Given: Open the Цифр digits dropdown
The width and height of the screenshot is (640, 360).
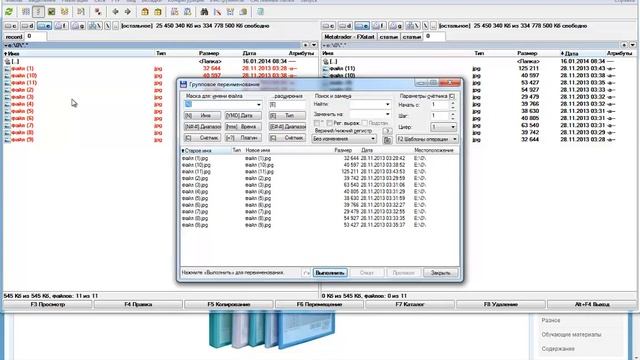Looking at the screenshot, I should tap(444, 127).
